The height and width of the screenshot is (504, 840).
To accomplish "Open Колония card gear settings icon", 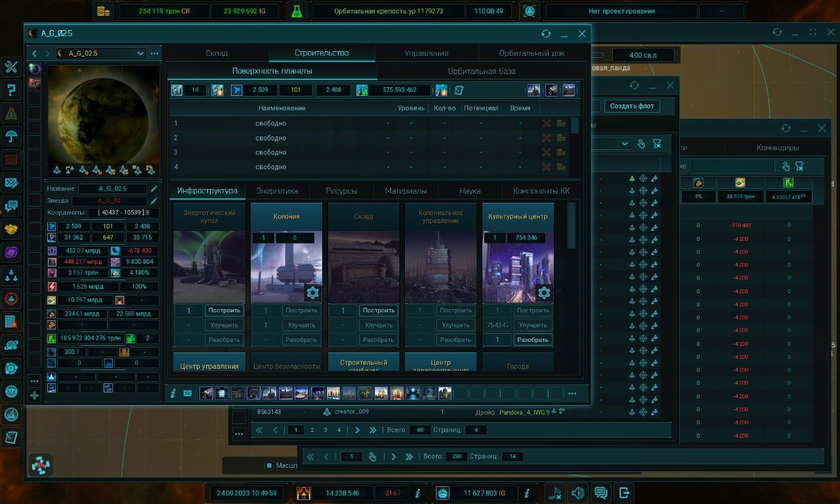I will (x=312, y=293).
